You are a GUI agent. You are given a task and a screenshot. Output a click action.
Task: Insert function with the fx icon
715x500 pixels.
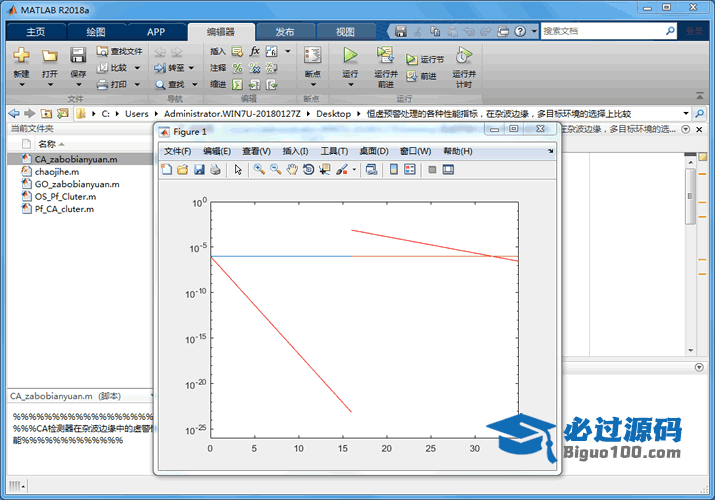click(x=254, y=51)
